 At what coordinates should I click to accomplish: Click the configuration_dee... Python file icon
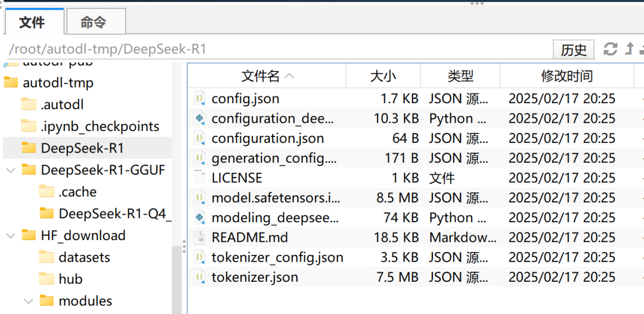(x=200, y=119)
